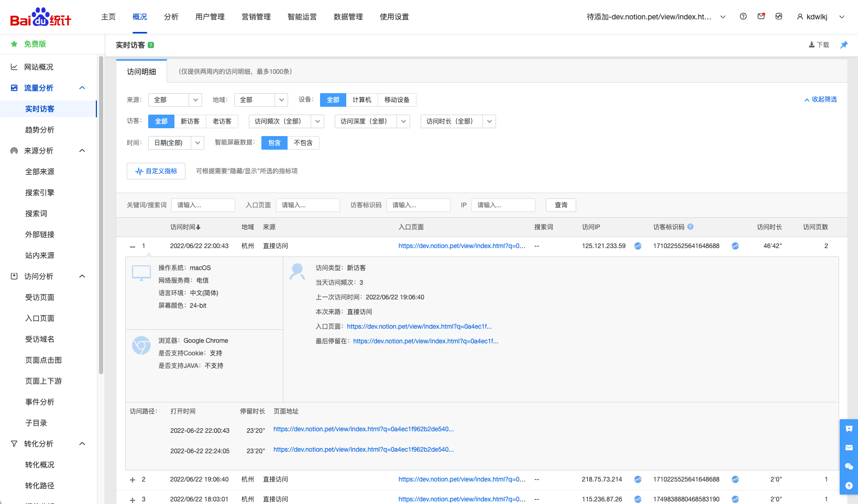Click the trend icon next to IP 218.75.73.214
Viewport: 858px width, 504px height.
tap(638, 479)
